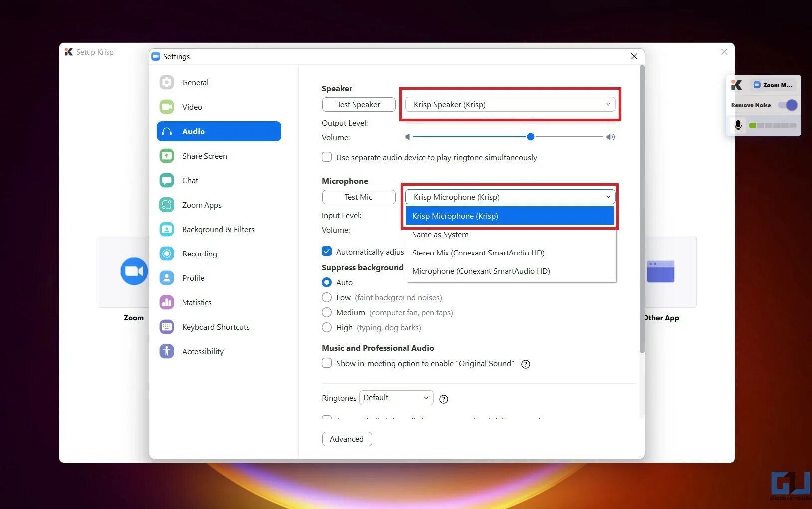Choose Krisp Microphone (Krisp) option
This screenshot has width=812, height=509.
510,216
